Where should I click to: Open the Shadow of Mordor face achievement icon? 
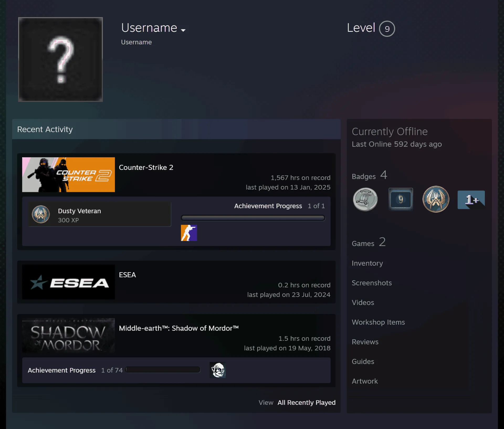[x=218, y=370]
